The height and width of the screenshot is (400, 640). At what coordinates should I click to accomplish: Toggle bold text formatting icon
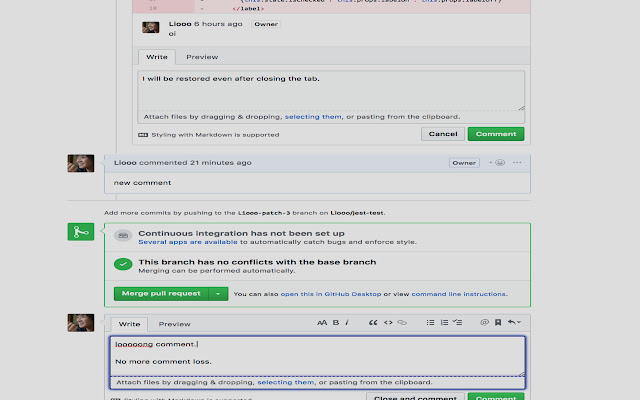point(336,322)
